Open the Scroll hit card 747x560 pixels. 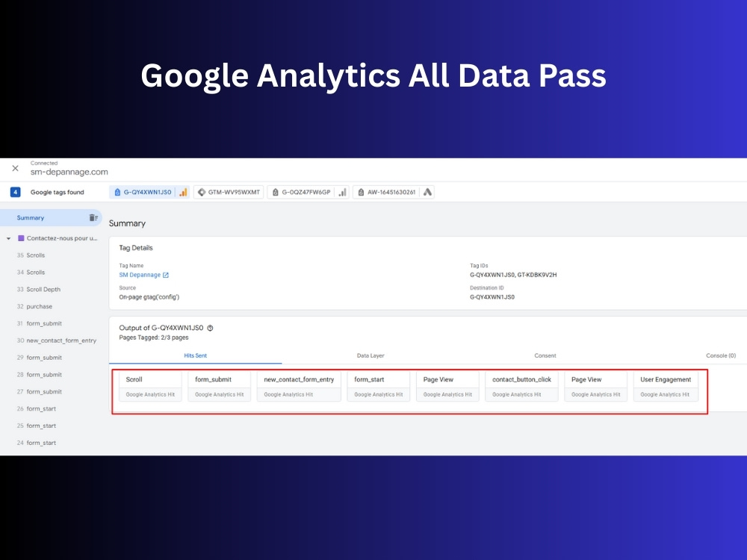click(151, 386)
